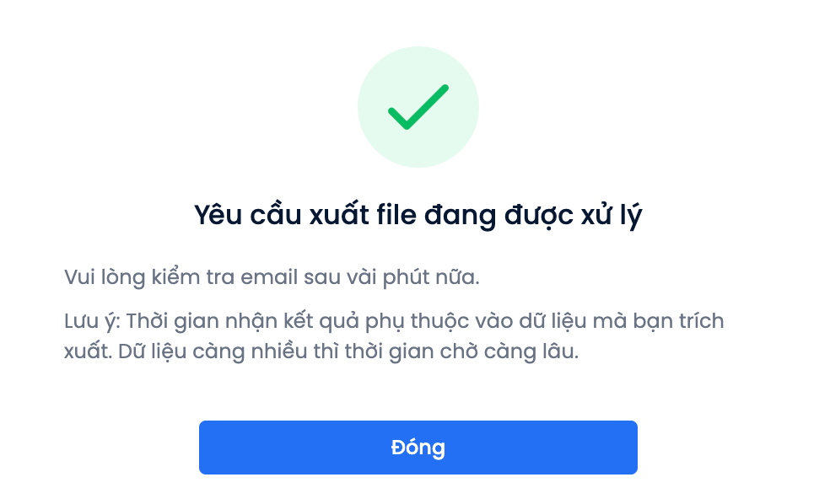Click the "Thời gian nhận kết quả" phrase

point(222,322)
